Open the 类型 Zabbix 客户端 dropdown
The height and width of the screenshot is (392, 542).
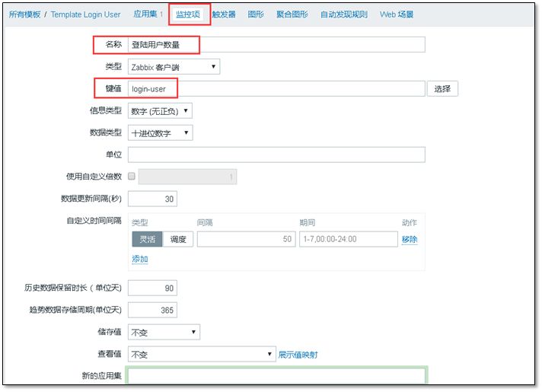coord(174,67)
